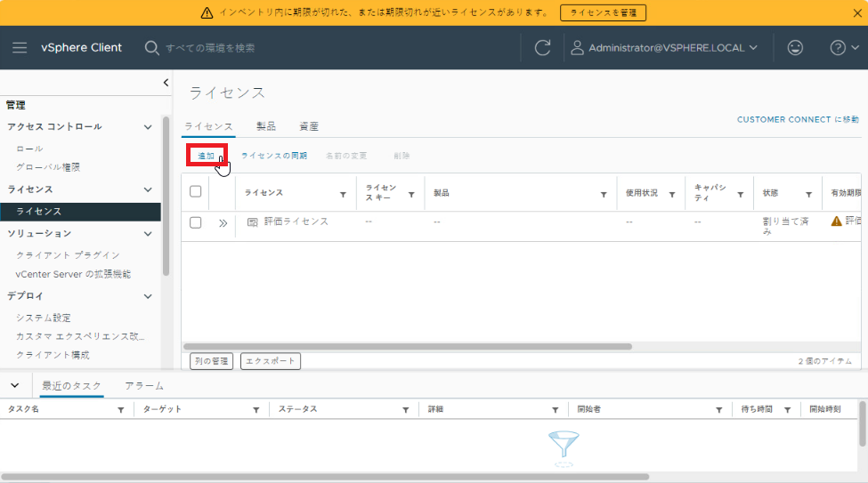
Task: Open the hamburger navigation menu
Action: tap(20, 47)
